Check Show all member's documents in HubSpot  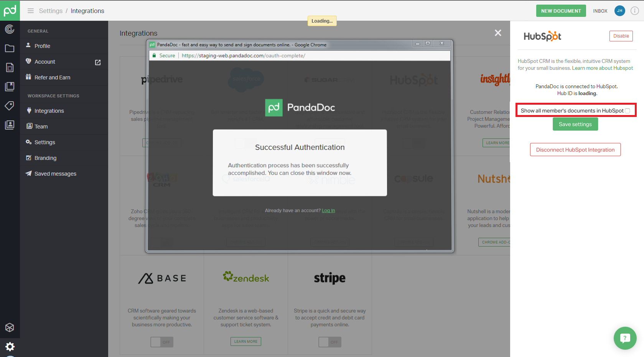coord(628,111)
